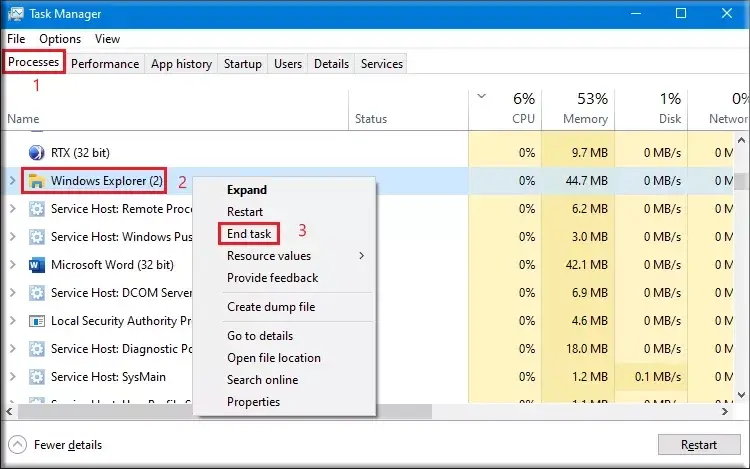750x469 pixels.
Task: Select Properties in the context menu
Action: [253, 402]
